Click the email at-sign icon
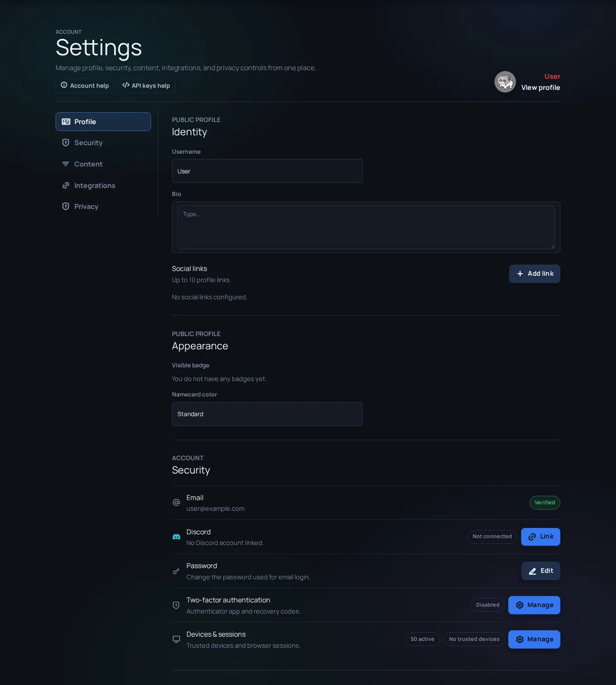616x685 pixels. (176, 503)
